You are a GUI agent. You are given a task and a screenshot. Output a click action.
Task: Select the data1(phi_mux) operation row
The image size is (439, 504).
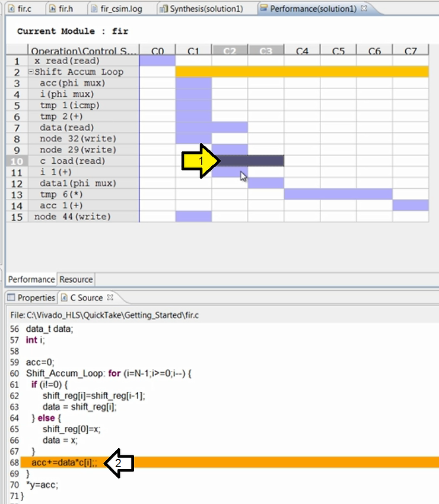(84, 183)
